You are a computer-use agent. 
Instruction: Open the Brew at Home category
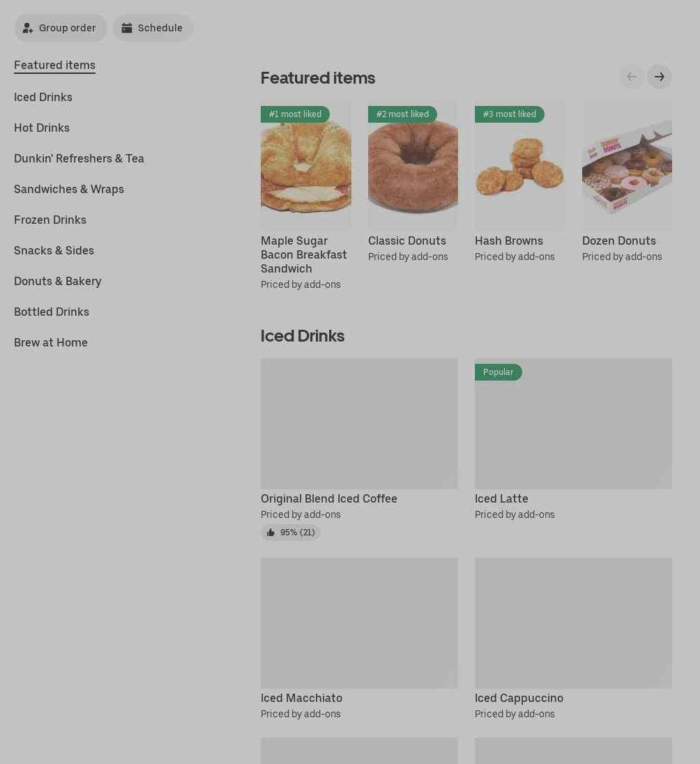click(x=51, y=342)
